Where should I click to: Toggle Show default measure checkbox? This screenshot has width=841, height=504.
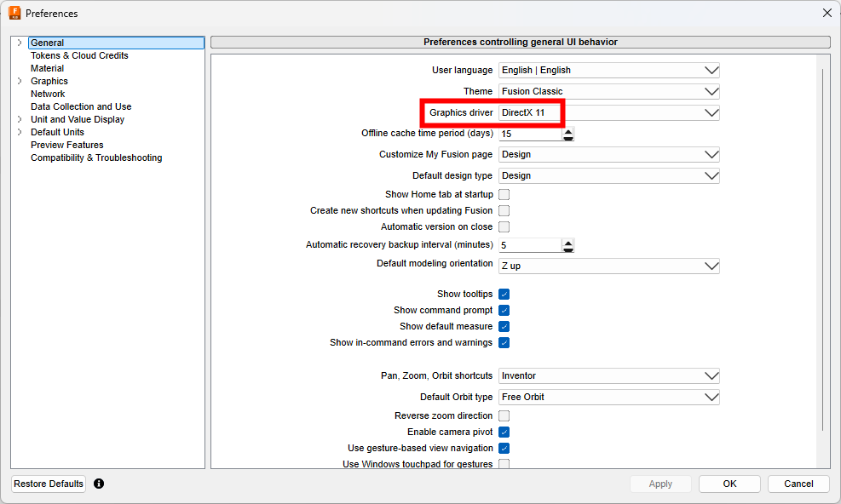(x=504, y=327)
